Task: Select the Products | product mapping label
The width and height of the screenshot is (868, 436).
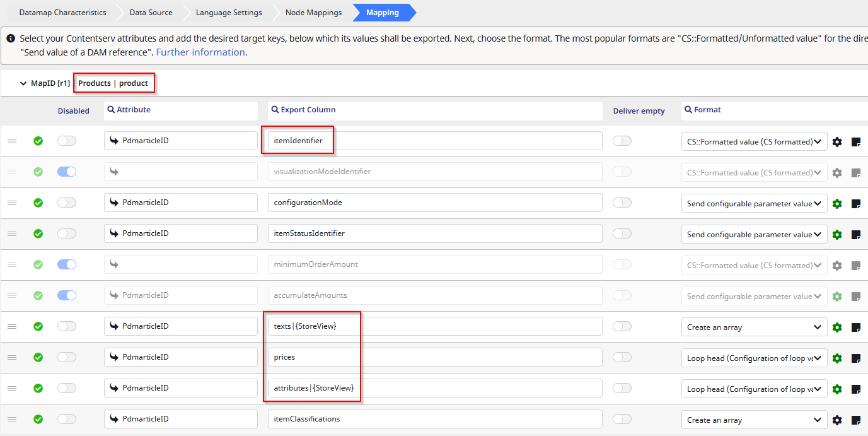Action: click(x=114, y=83)
